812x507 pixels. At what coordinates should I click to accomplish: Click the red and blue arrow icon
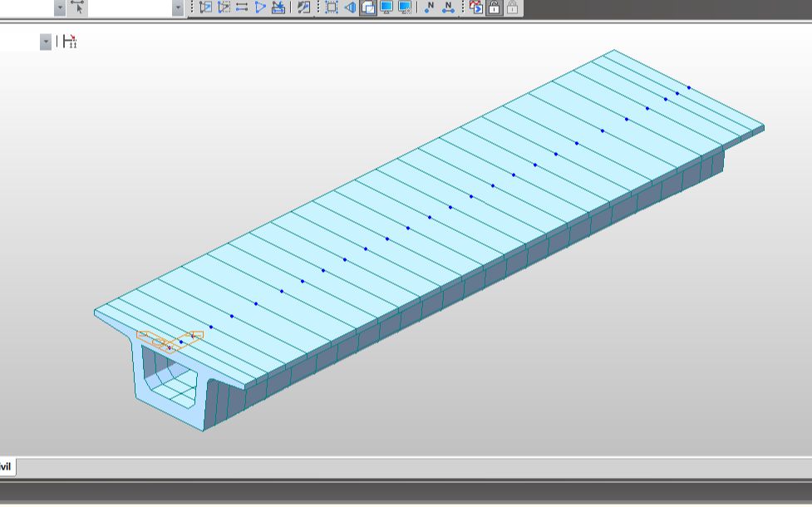(x=476, y=7)
